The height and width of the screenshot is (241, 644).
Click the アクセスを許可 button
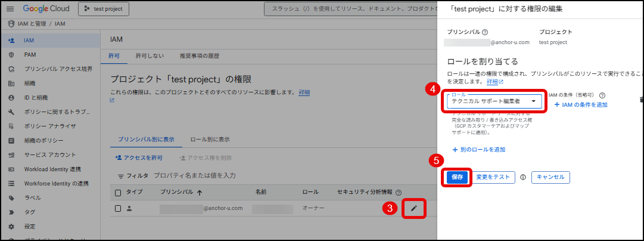[139, 157]
